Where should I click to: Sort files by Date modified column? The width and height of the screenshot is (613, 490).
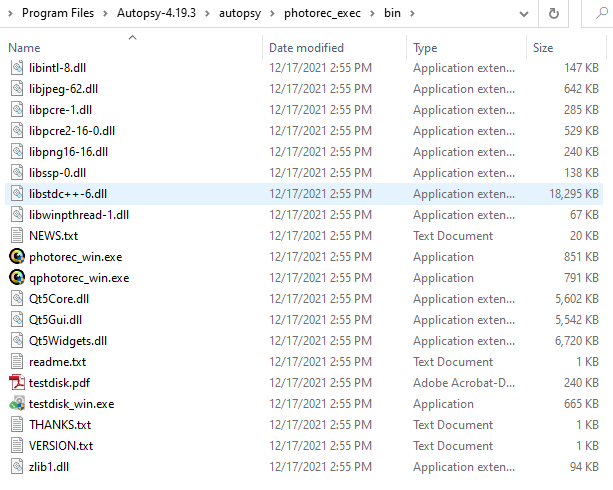[306, 48]
